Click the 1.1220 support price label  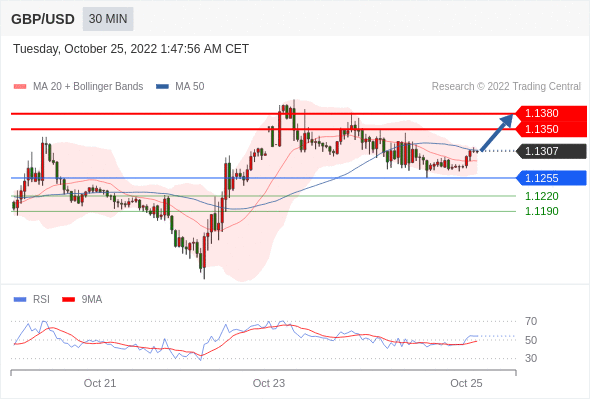(542, 196)
